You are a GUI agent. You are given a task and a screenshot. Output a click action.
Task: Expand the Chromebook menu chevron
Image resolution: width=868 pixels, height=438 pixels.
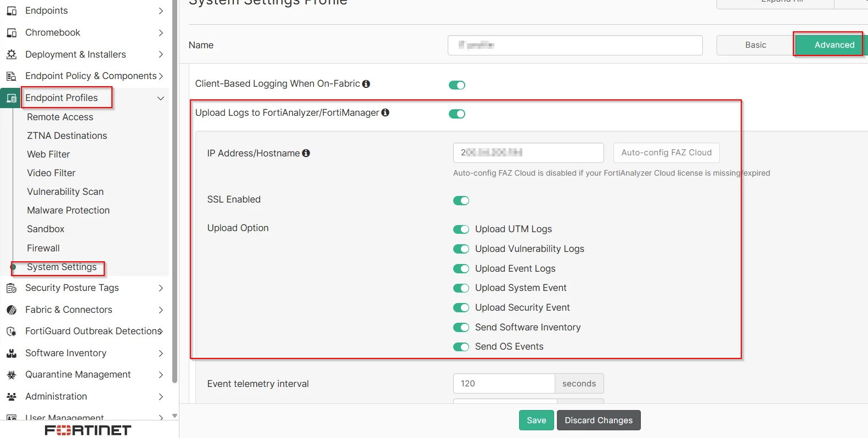161,33
